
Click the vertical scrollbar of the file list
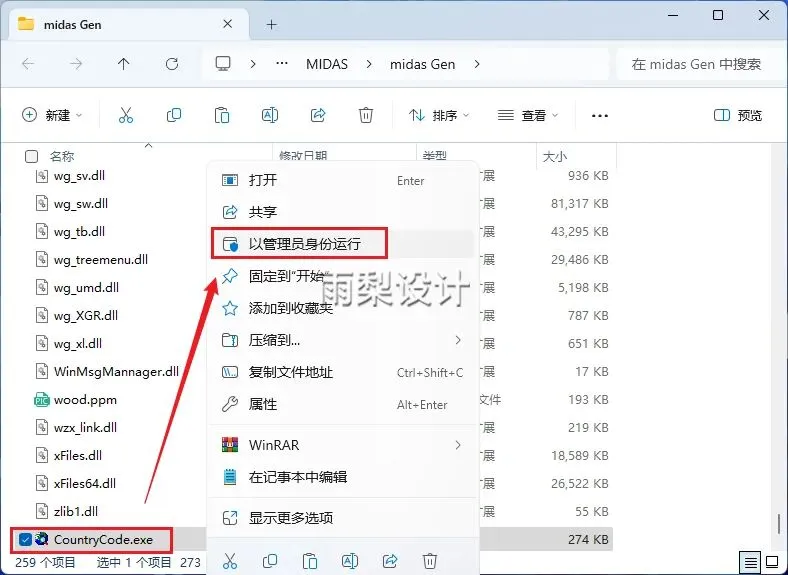coord(779,526)
